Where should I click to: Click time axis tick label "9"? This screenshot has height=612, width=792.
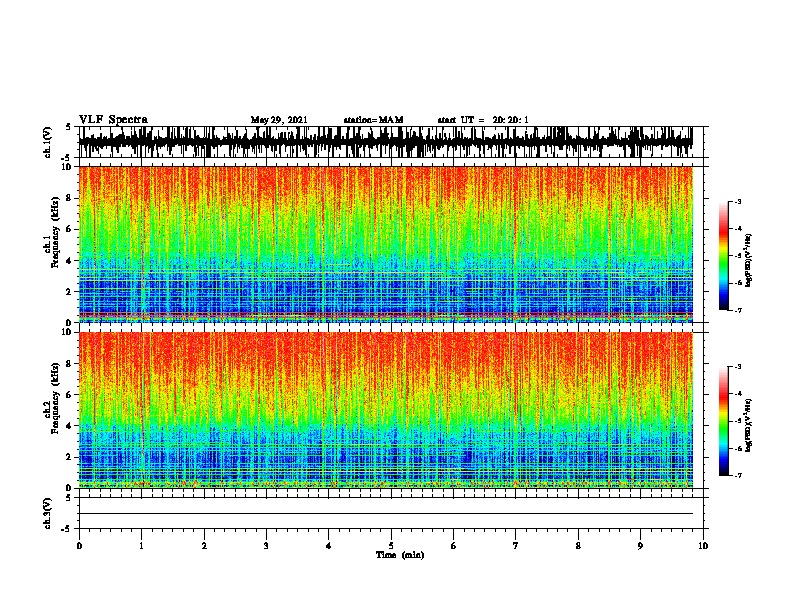pyautogui.click(x=640, y=546)
